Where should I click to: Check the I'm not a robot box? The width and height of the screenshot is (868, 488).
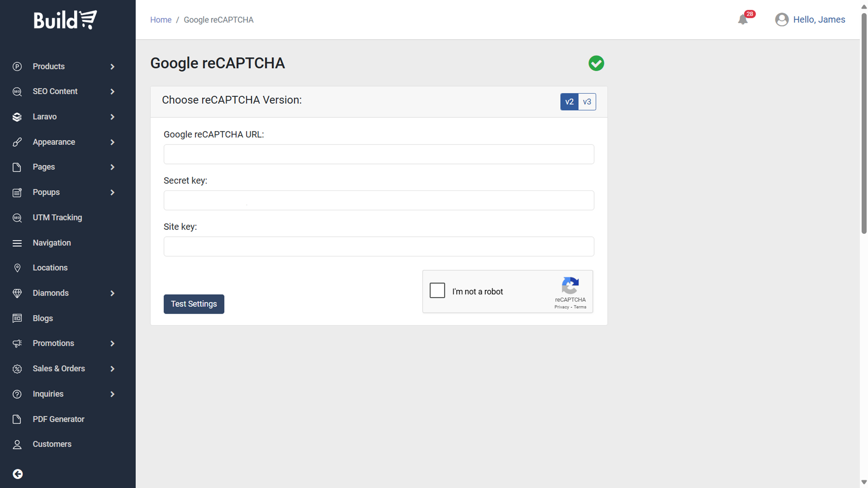[x=437, y=290]
